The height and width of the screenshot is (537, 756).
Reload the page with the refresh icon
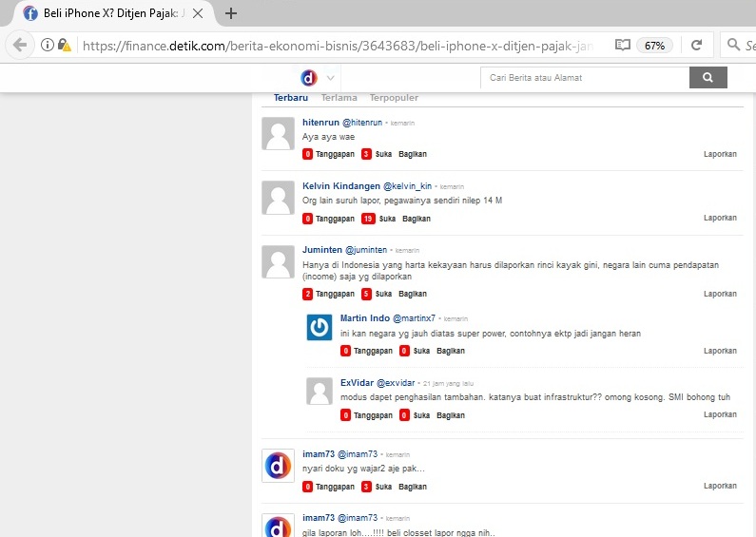[696, 45]
